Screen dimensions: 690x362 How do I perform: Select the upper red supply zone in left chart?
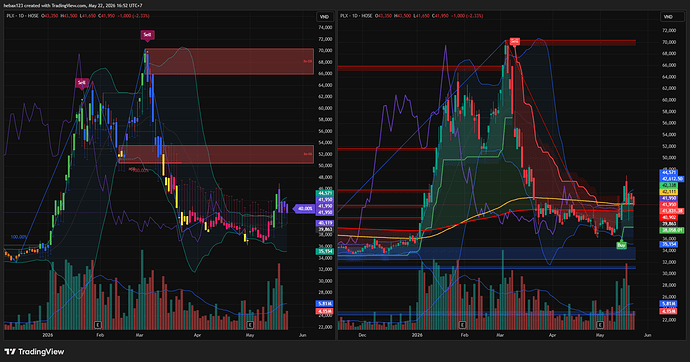(230, 61)
